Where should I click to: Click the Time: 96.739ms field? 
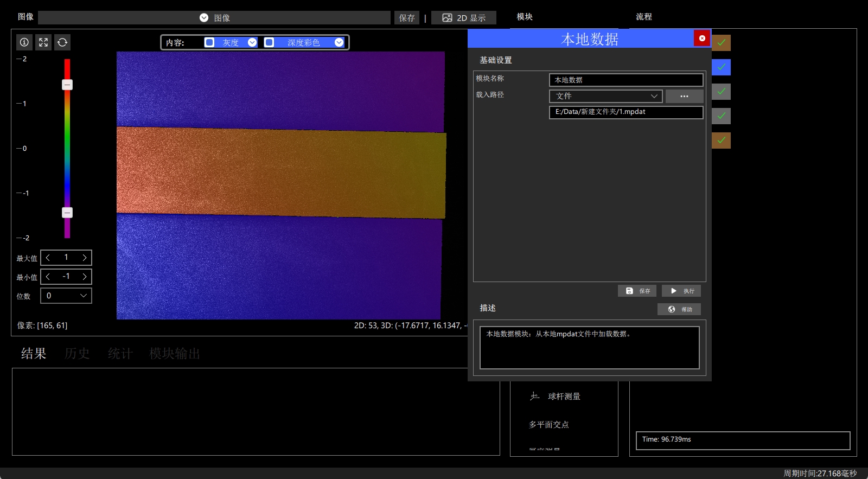coord(743,440)
